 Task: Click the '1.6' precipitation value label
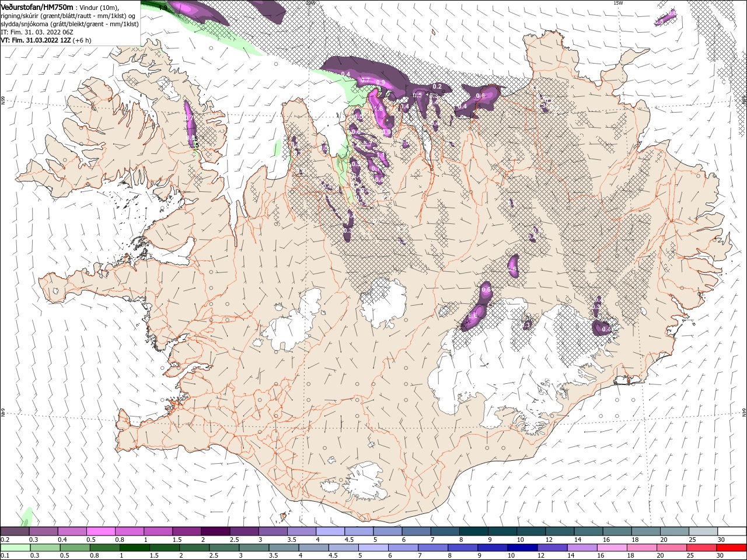[378, 108]
